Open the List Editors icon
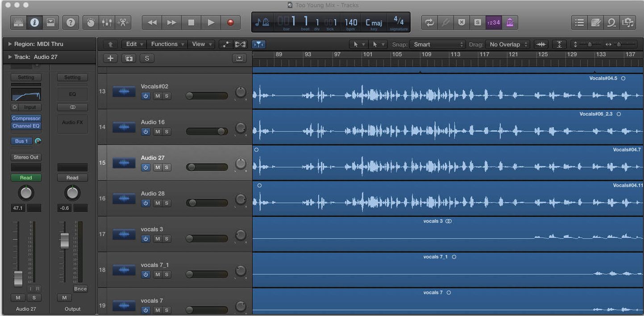This screenshot has height=316, width=644. (x=579, y=22)
